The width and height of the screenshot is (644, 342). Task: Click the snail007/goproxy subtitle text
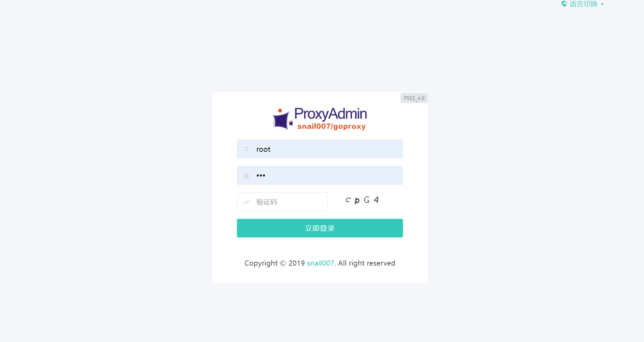point(331,126)
